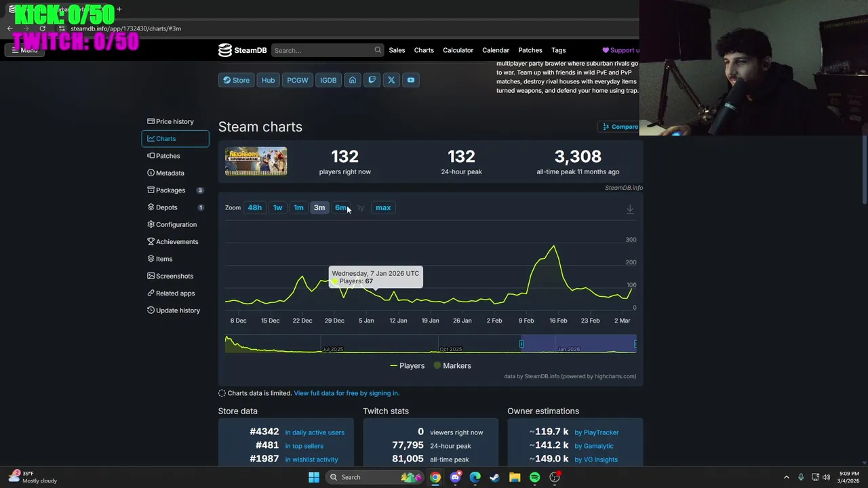
Task: Select Charts in the sidebar
Action: [x=175, y=138]
